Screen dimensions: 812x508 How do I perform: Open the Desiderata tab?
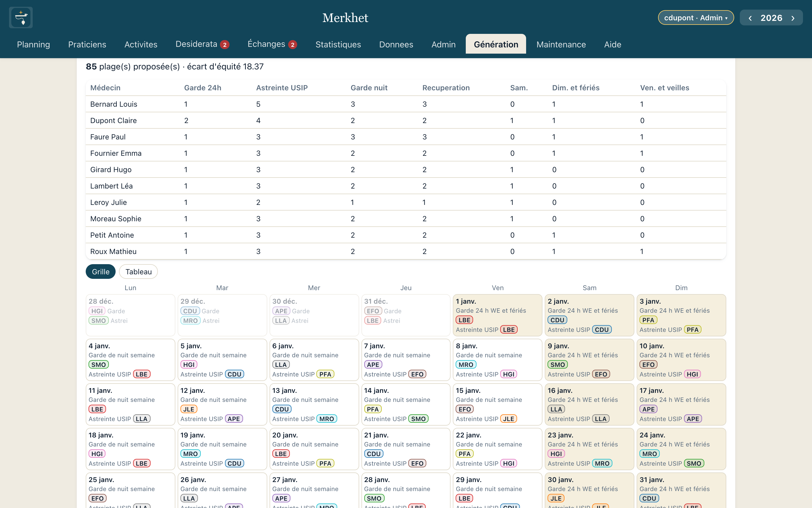(202, 44)
